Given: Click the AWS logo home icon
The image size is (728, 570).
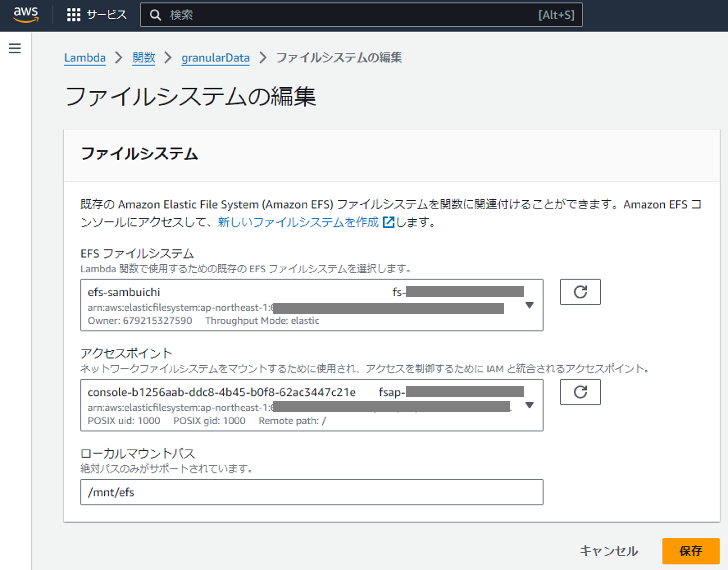Looking at the screenshot, I should point(26,15).
